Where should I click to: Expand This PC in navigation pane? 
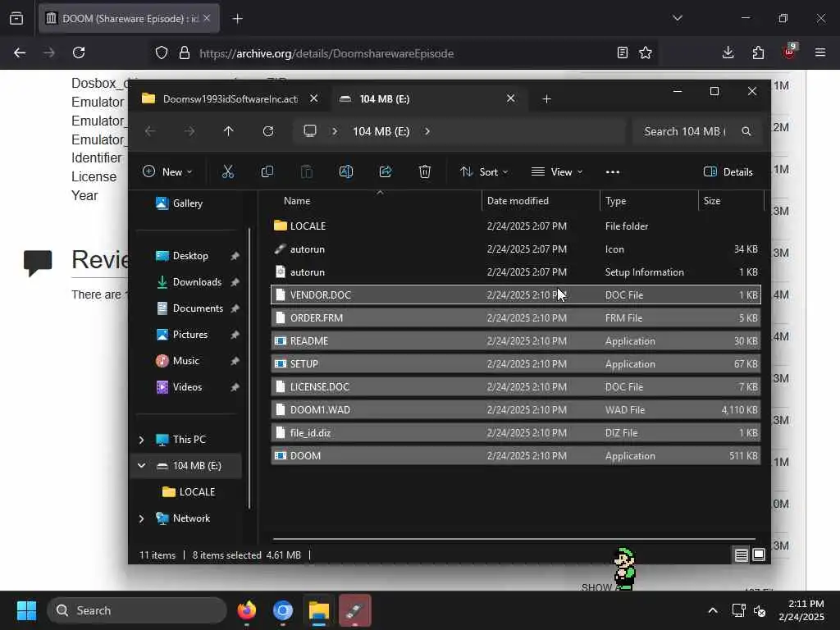[141, 440]
